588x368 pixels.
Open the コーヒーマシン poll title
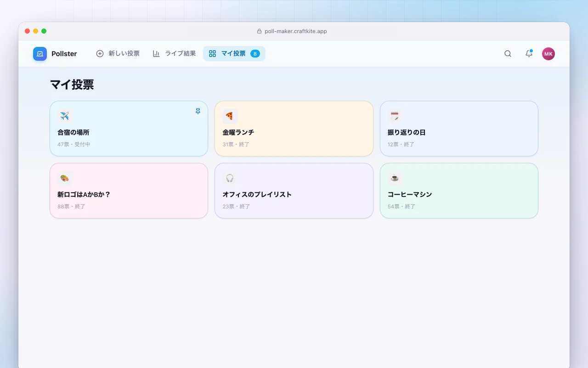coord(410,195)
